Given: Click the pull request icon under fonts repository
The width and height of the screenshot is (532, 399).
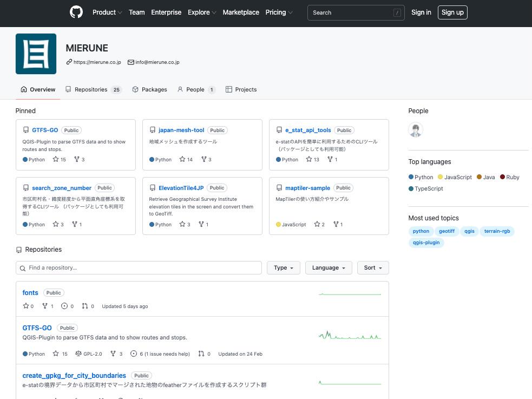Looking at the screenshot, I should click(85, 306).
